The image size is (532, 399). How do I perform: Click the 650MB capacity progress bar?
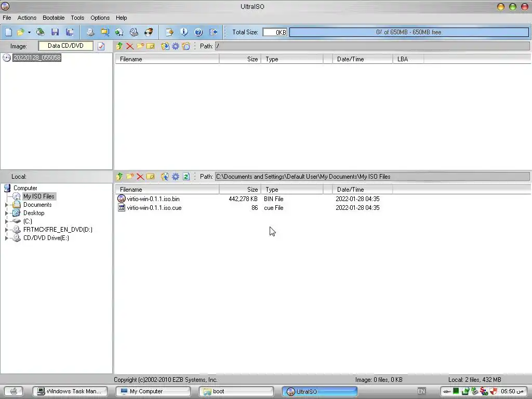(409, 32)
